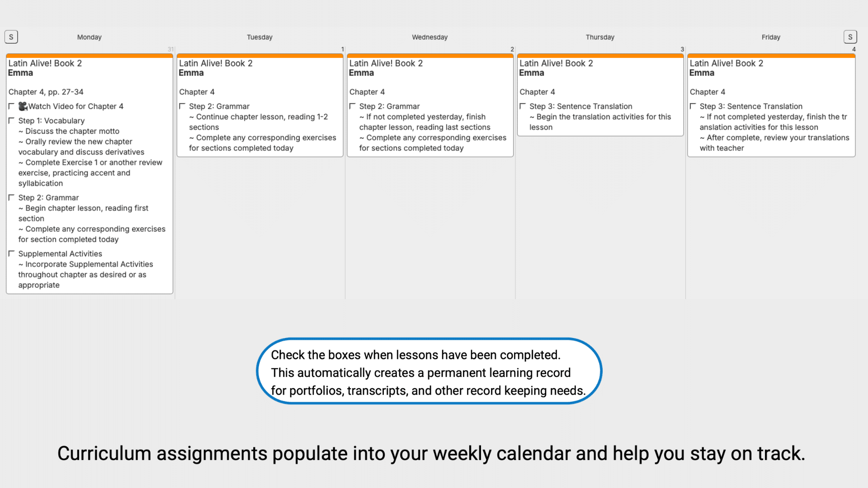Select the Wednesday column header
Viewport: 868px width, 488px height.
click(429, 37)
